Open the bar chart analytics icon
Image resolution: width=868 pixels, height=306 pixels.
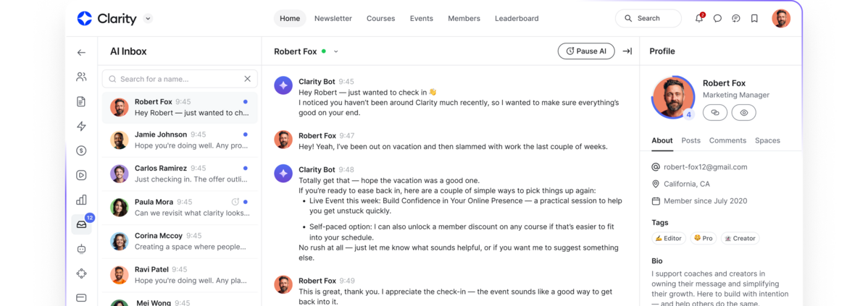click(81, 200)
